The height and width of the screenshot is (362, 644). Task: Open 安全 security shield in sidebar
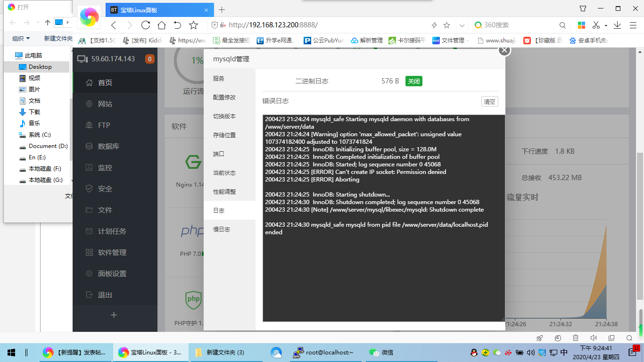pyautogui.click(x=89, y=189)
